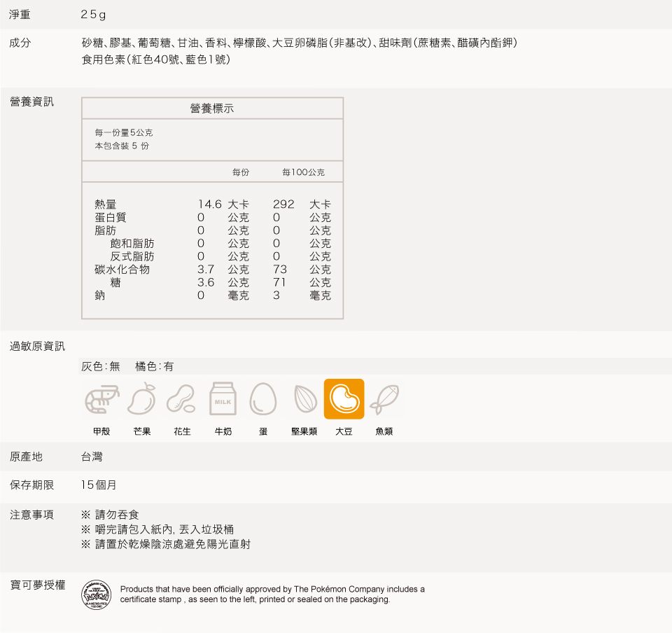Click the 保存期限 heading
Viewport: 672px width, 633px height.
[31, 485]
